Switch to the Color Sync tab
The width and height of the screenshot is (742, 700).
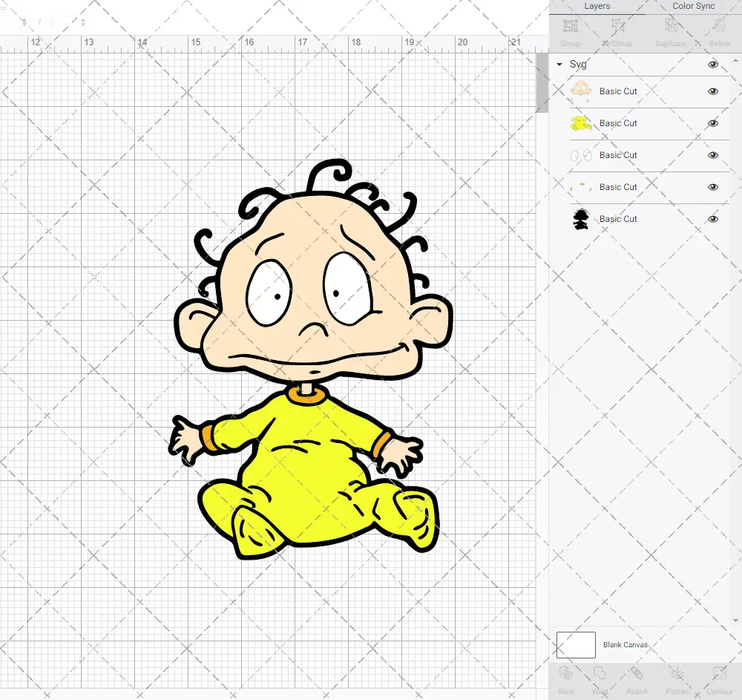(693, 6)
